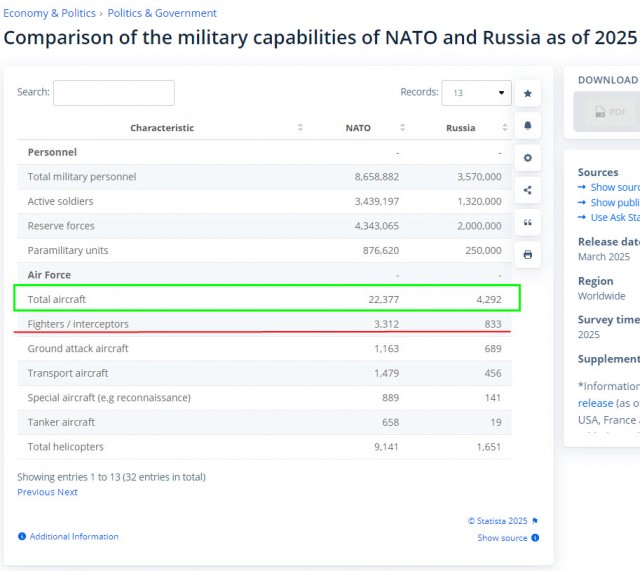Click the flag icon next to Statista 2025
Screen dimensions: 640x571
[535, 521]
